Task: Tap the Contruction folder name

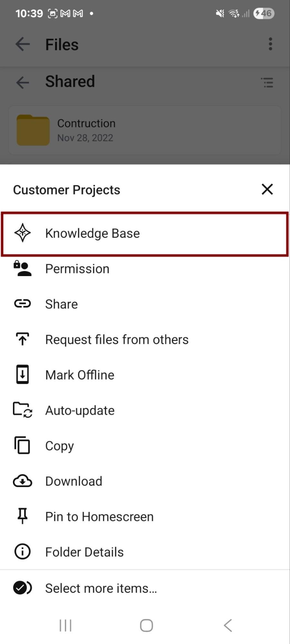Action: pyautogui.click(x=86, y=123)
